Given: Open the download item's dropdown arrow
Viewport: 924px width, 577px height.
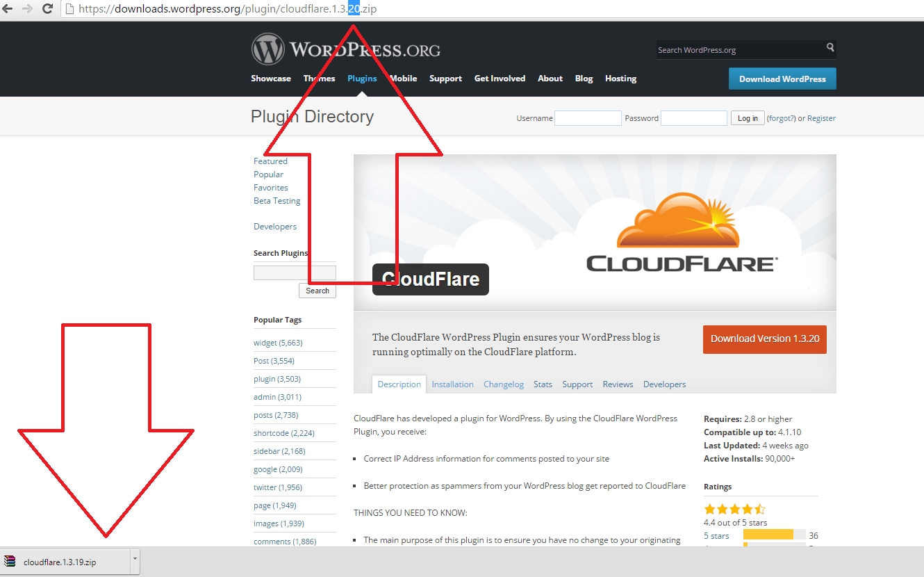Looking at the screenshot, I should [135, 561].
